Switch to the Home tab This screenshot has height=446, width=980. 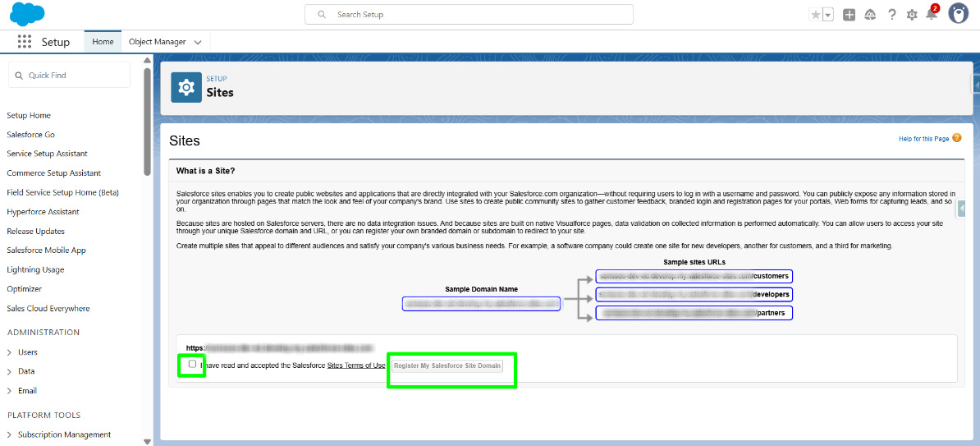pos(103,42)
